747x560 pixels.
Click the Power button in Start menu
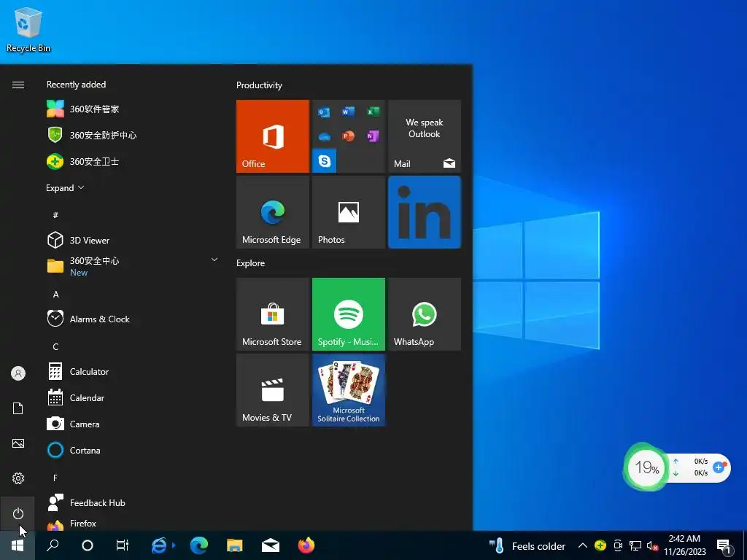pos(18,513)
